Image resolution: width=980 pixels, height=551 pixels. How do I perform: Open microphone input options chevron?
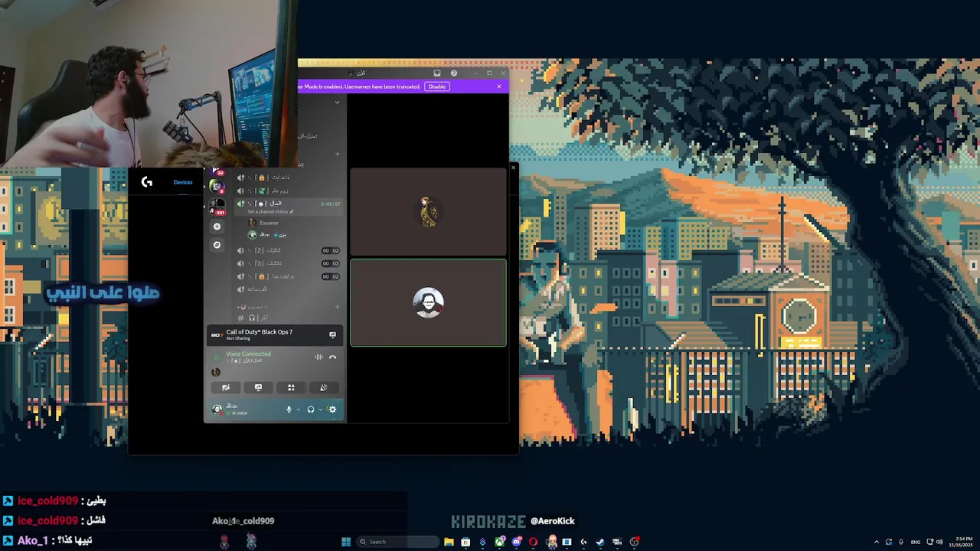tap(298, 409)
